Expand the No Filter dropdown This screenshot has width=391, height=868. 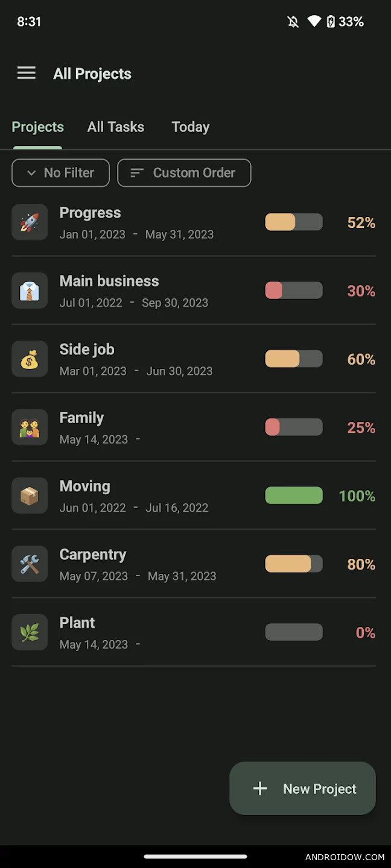[60, 173]
